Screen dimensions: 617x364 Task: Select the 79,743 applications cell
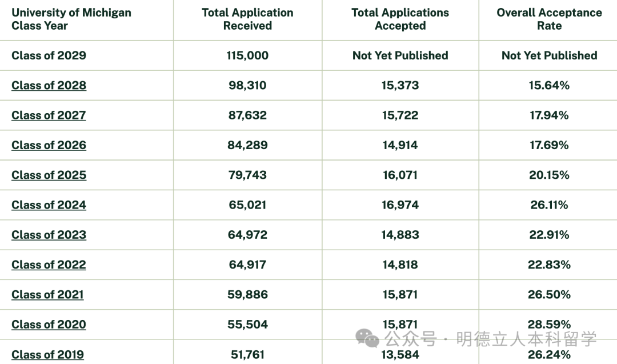click(247, 175)
